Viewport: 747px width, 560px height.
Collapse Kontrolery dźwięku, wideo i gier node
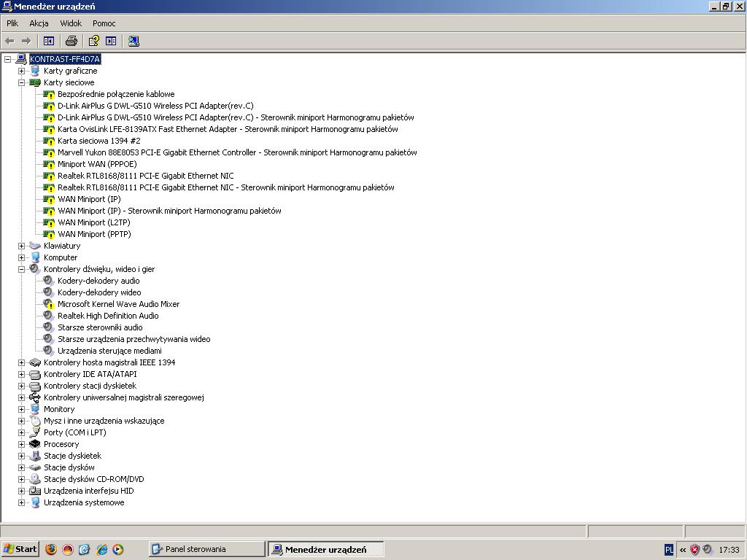21,269
